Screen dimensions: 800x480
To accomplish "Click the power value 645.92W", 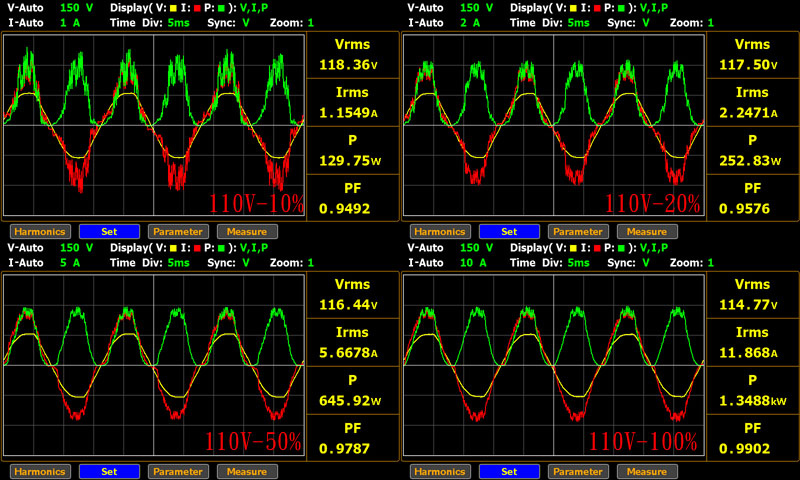I will point(350,400).
